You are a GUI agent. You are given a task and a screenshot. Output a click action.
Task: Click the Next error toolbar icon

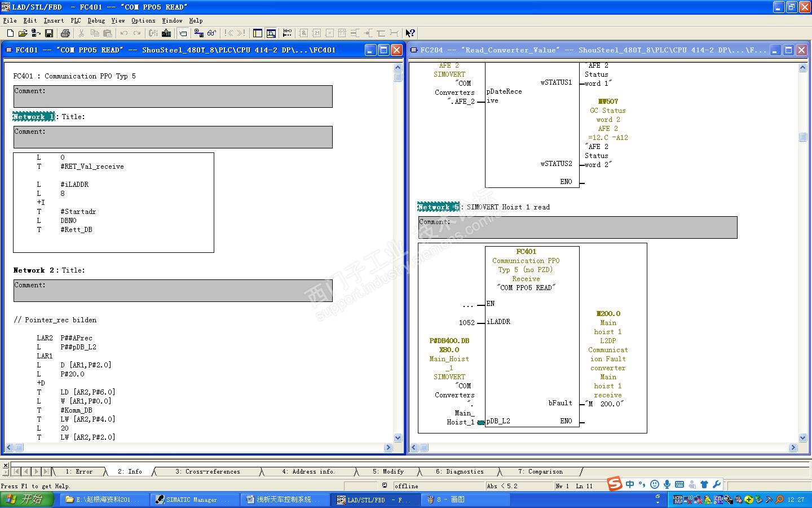coord(241,33)
